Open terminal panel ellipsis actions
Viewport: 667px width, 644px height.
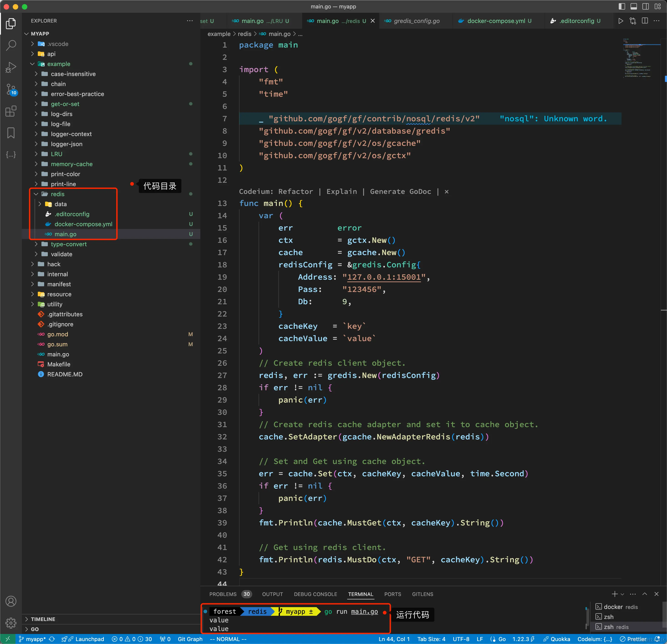coord(633,594)
